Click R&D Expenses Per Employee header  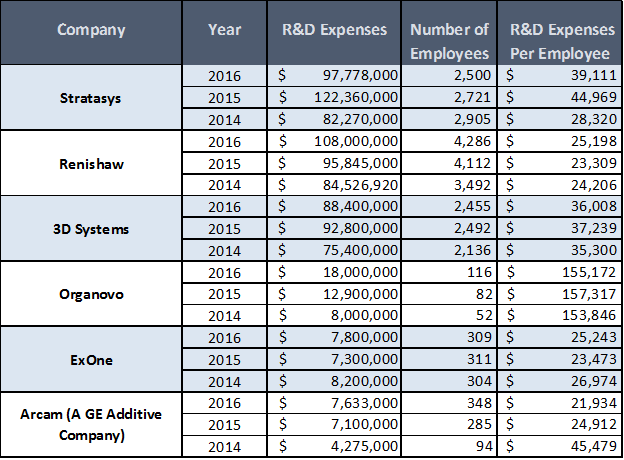[560, 33]
